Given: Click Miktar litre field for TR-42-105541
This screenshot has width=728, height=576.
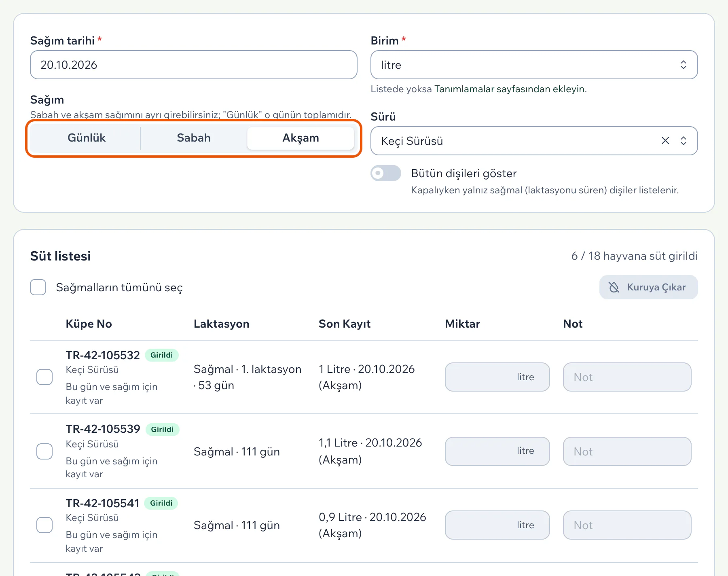Looking at the screenshot, I should pos(497,525).
